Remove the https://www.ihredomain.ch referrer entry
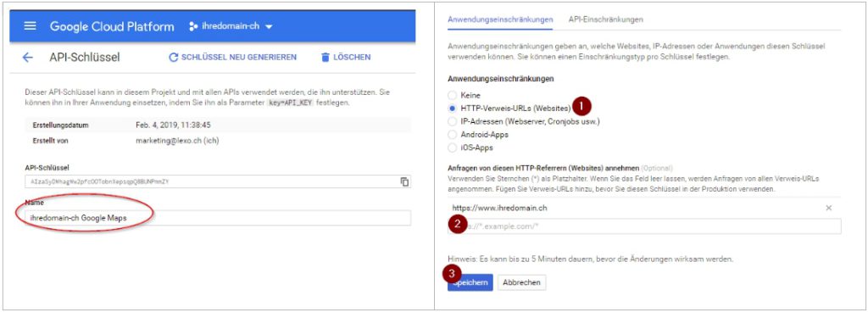 (x=829, y=208)
